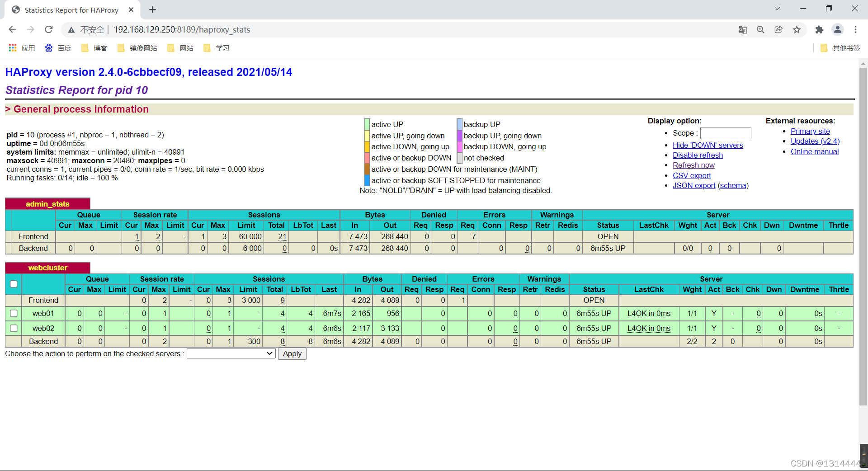Go back to the previous page
Image resolution: width=868 pixels, height=471 pixels.
(x=12, y=29)
